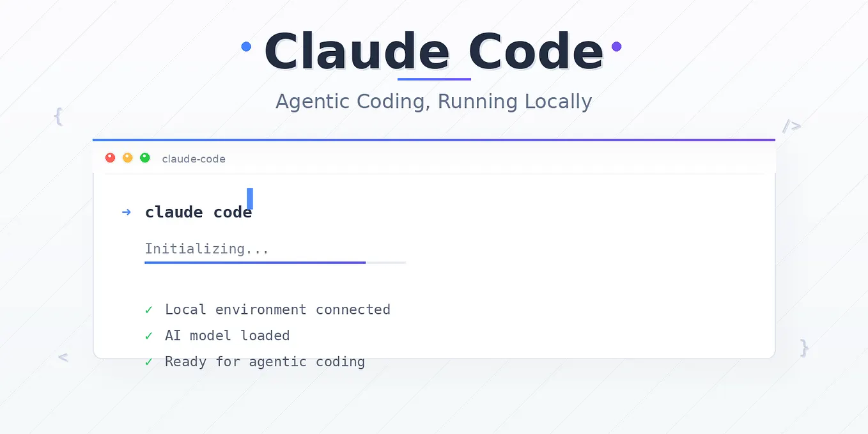Click the /> tag symbol decoration

pos(791,125)
